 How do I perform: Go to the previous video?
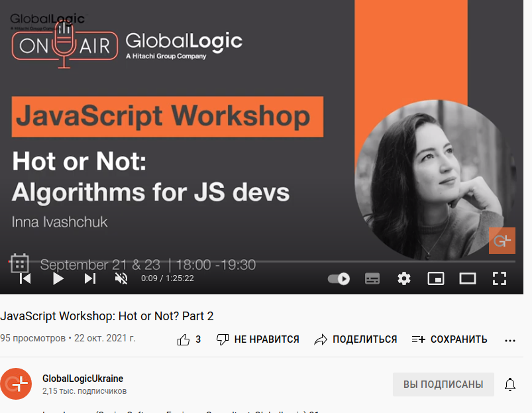tap(25, 278)
